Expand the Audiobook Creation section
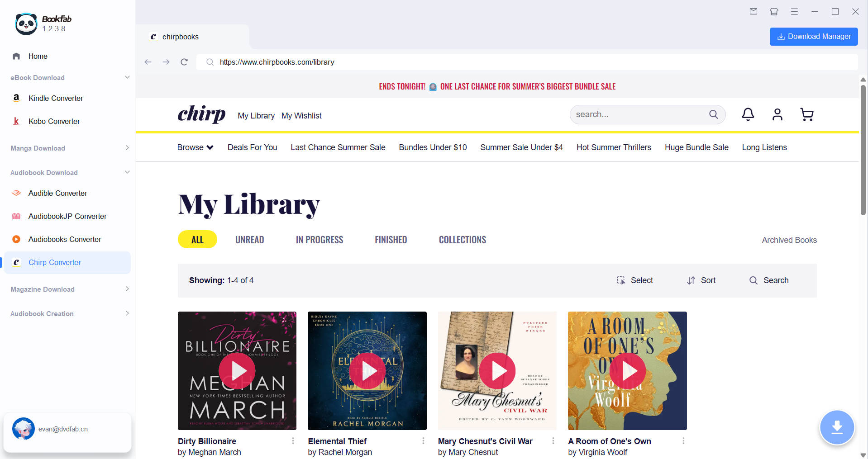This screenshot has height=459, width=868. point(127,313)
